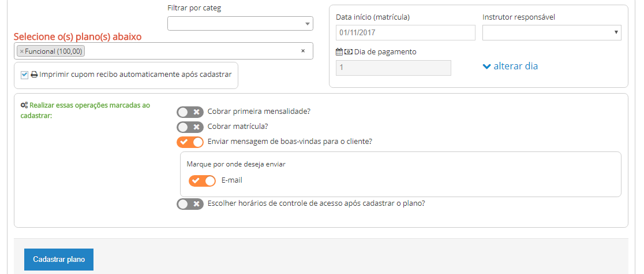The width and height of the screenshot is (644, 274).
Task: Click the calendar icon by Dia de pagamento
Action: (x=339, y=51)
